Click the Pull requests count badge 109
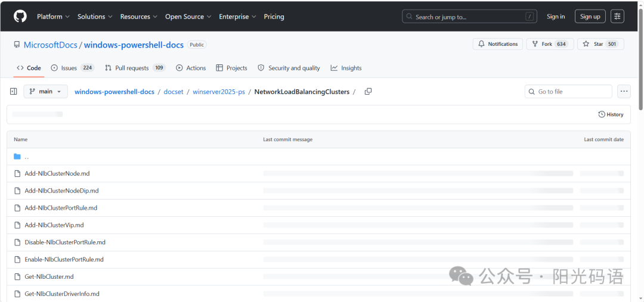Image resolution: width=644 pixels, height=302 pixels. (x=159, y=68)
